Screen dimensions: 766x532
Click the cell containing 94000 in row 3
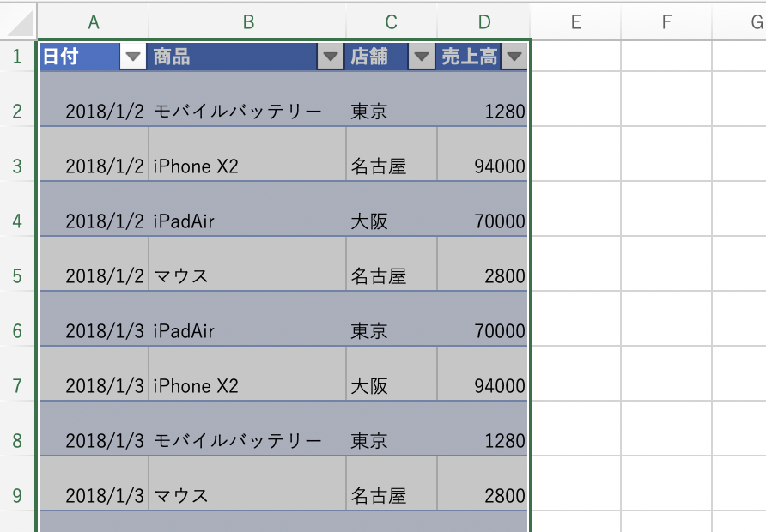[x=483, y=166]
